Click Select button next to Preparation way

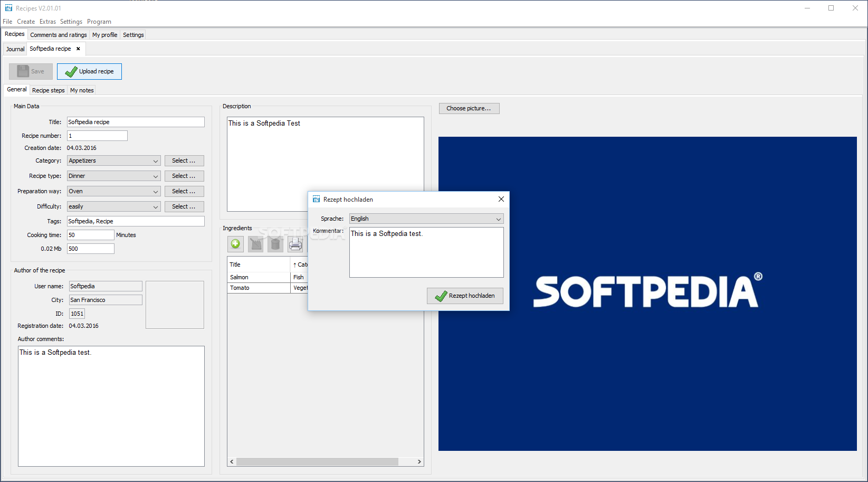[x=184, y=191]
